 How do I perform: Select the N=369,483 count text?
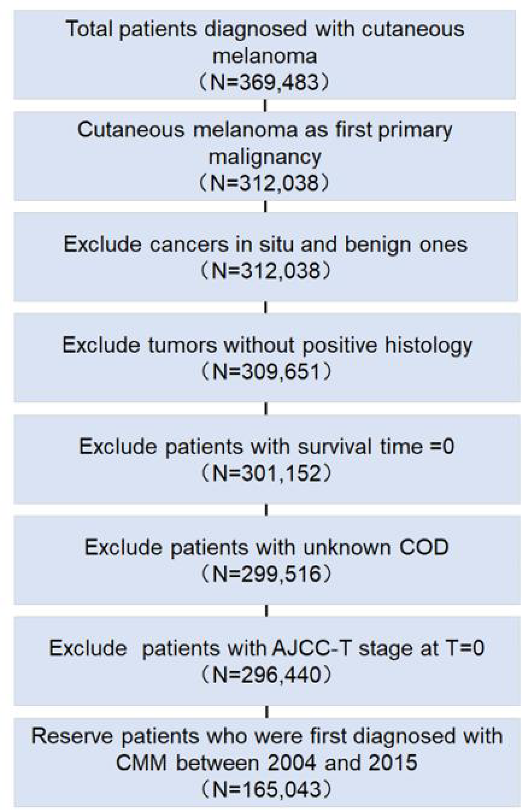264,83
